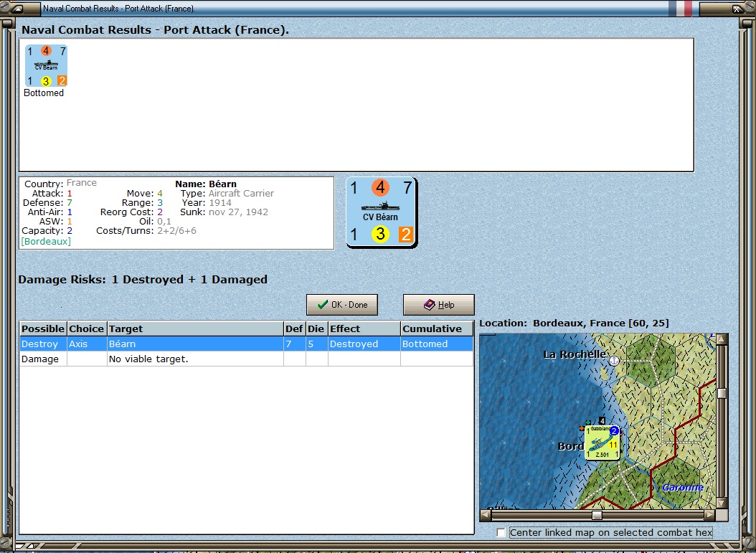The height and width of the screenshot is (553, 756).
Task: Open the Help button
Action: [x=439, y=305]
